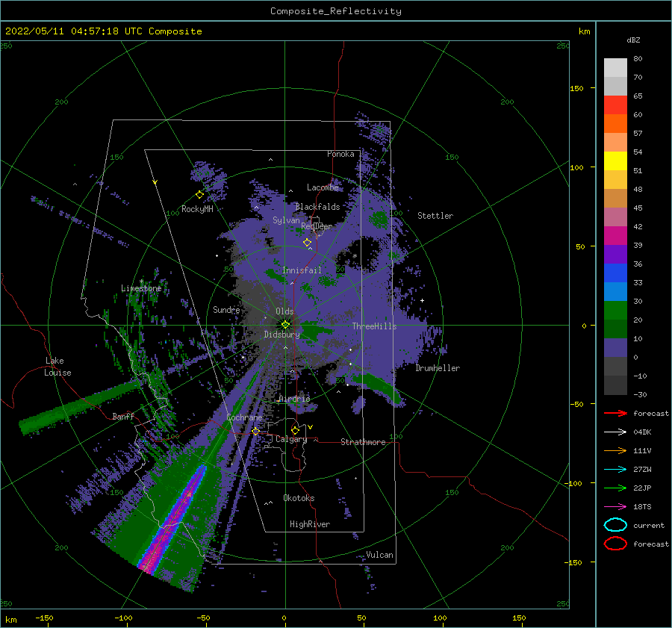The width and height of the screenshot is (672, 628).
Task: Click the Calgary city label
Action: (x=291, y=439)
